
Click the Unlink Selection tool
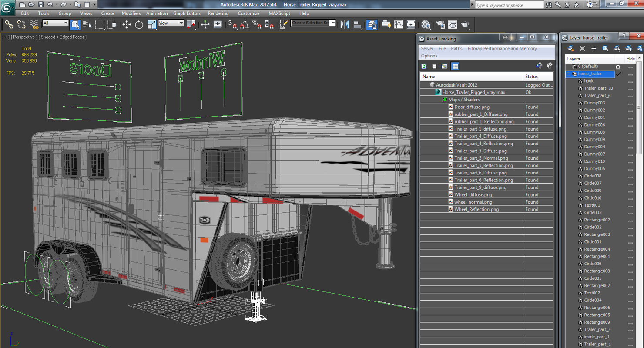pos(21,24)
